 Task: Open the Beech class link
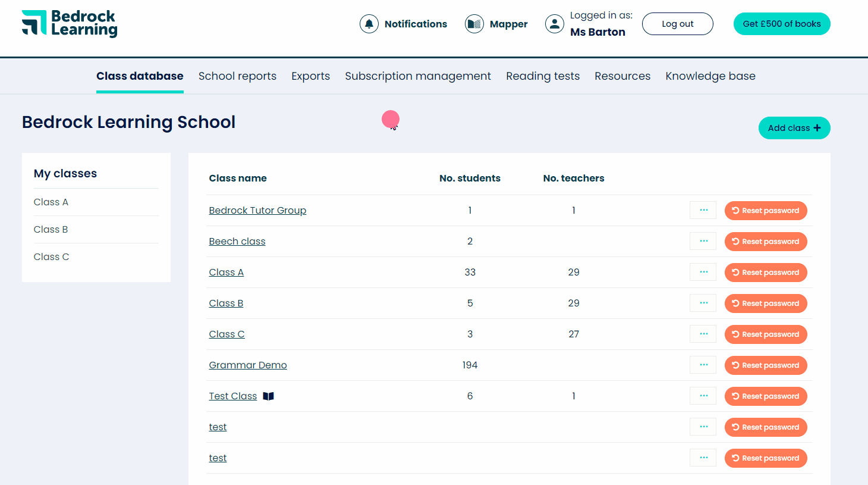click(x=237, y=241)
